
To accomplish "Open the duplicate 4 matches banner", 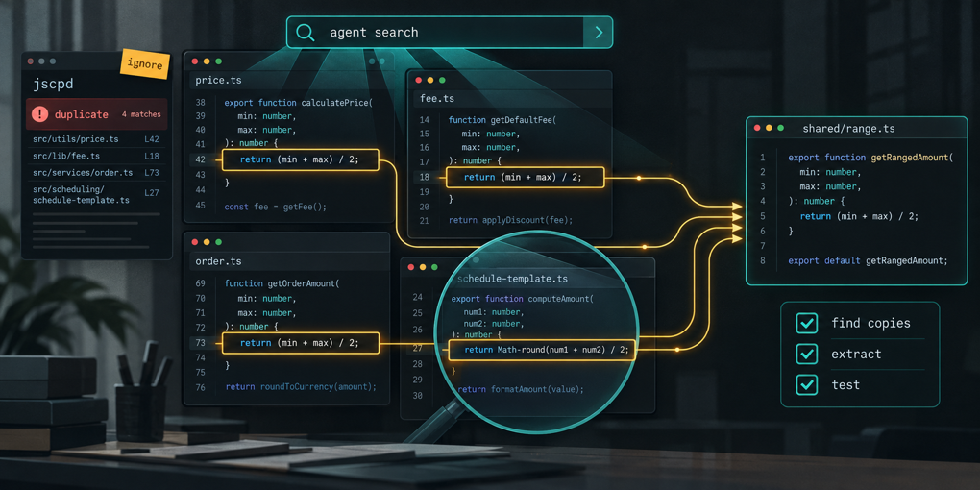I will (x=96, y=114).
